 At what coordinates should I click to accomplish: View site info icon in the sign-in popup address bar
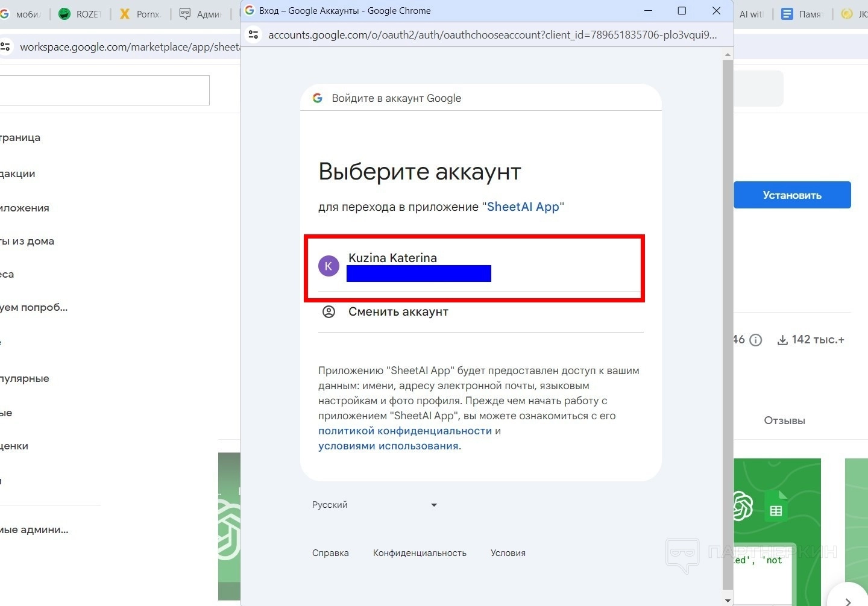click(254, 35)
